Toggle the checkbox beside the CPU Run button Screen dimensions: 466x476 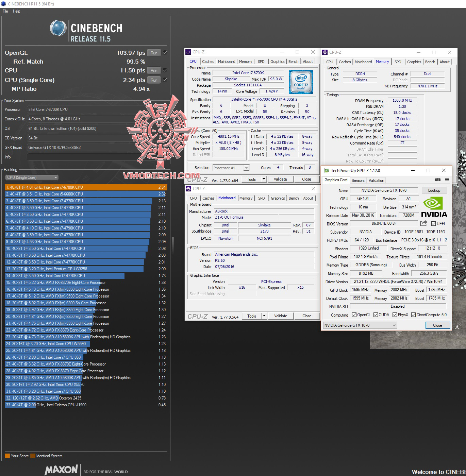(165, 70)
